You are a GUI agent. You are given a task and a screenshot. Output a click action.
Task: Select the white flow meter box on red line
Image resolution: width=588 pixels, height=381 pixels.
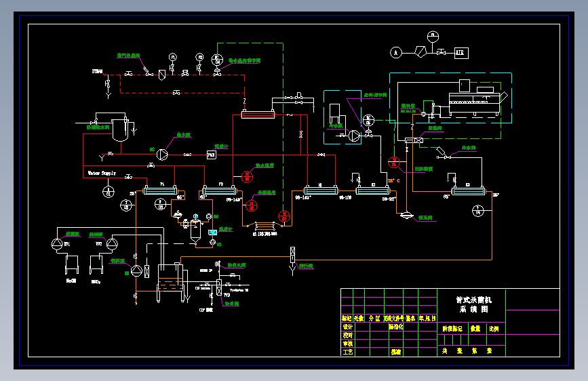(x=212, y=155)
